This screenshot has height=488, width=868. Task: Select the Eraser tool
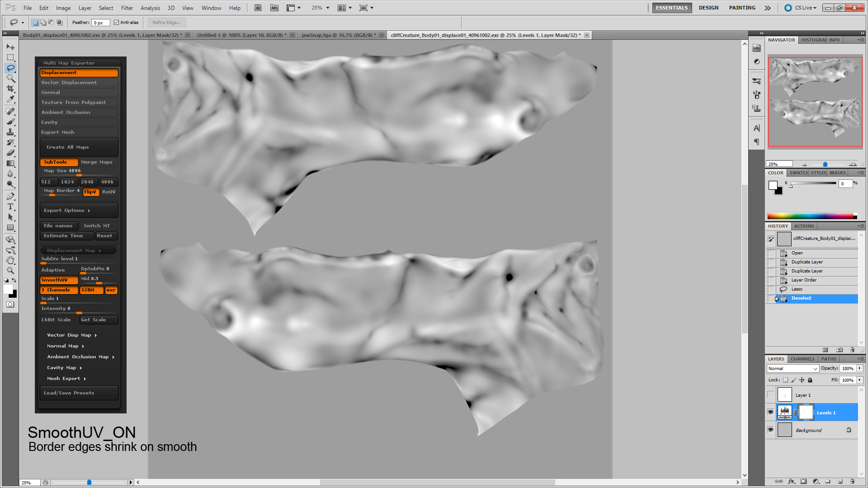(x=10, y=153)
